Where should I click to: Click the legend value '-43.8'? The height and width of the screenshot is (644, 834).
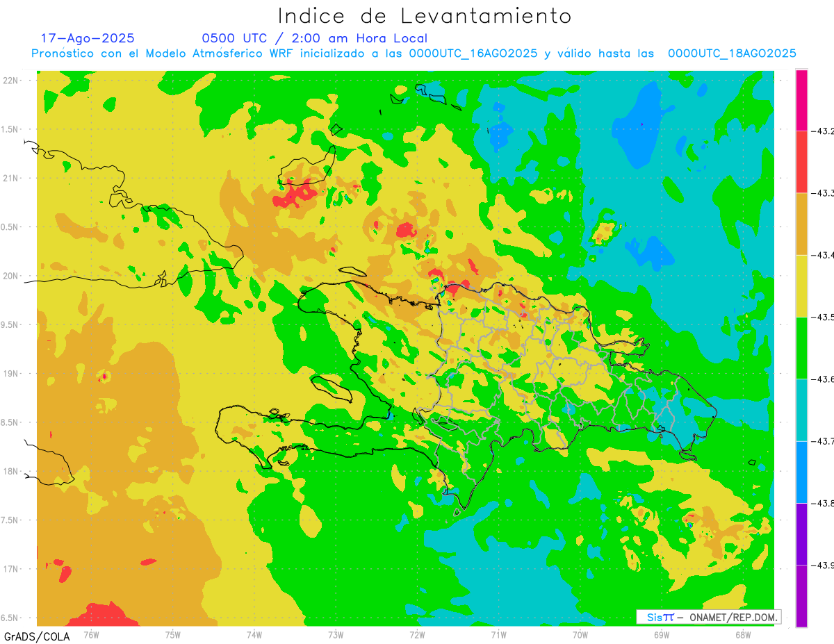(823, 503)
